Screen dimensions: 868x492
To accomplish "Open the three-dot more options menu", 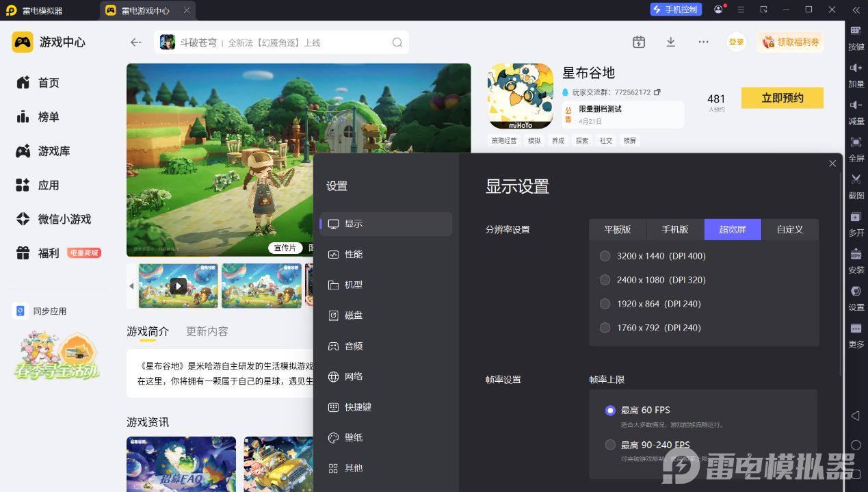I will (703, 42).
